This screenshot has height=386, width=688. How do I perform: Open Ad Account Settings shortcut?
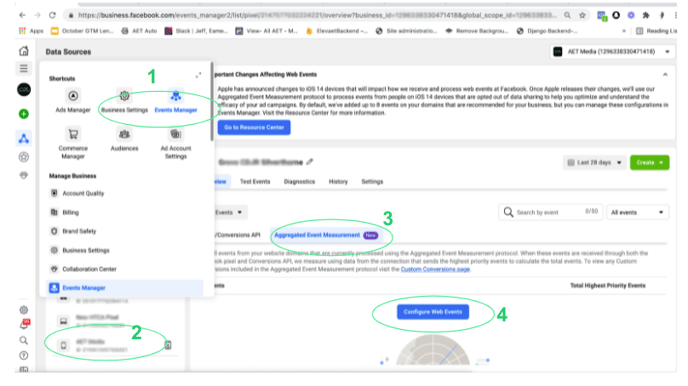click(176, 143)
